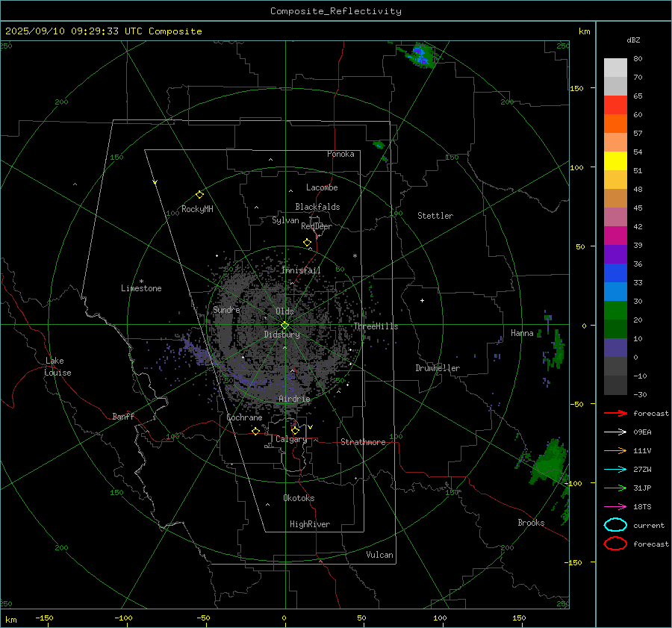
Task: Click the asterisk marker above Limestone
Action: tap(141, 282)
